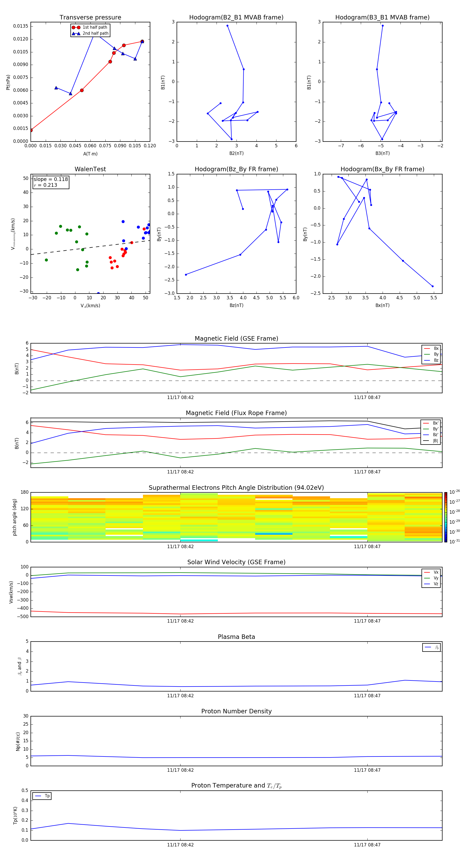Click the 'B2(nT)' x-axis label
This screenshot has height=868, width=473.
236,154
